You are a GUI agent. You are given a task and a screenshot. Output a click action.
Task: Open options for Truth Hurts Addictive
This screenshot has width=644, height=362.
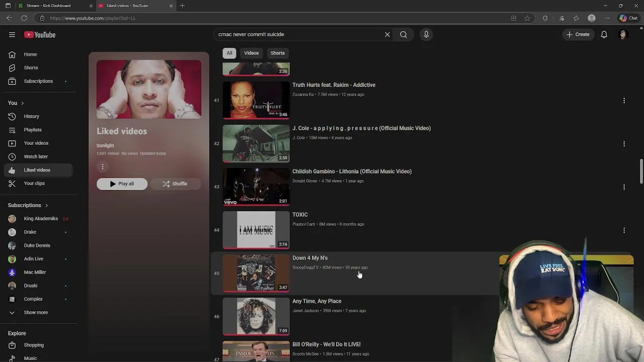pyautogui.click(x=624, y=101)
